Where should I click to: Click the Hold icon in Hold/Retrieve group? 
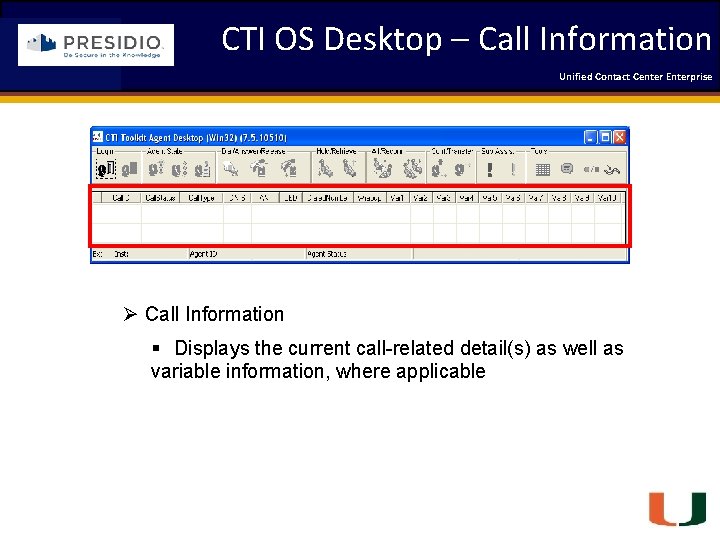pos(326,169)
